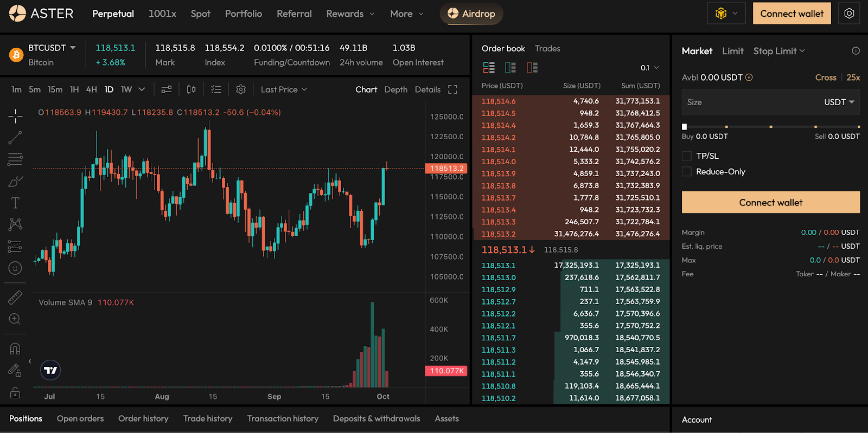The height and width of the screenshot is (433, 868).
Task: Switch to the Trades tab
Action: 547,49
